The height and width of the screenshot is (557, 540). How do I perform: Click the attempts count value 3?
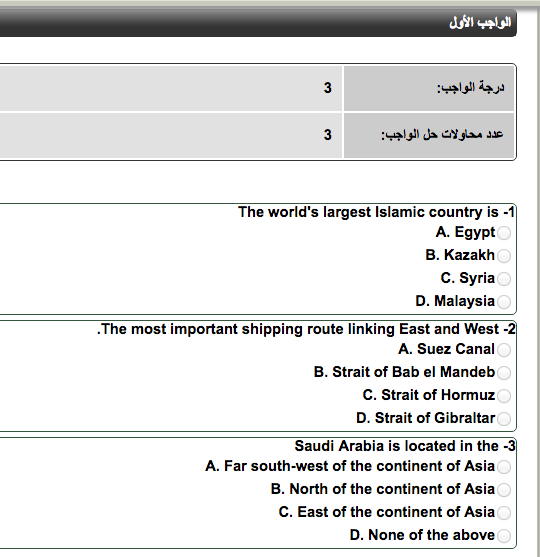coord(328,135)
